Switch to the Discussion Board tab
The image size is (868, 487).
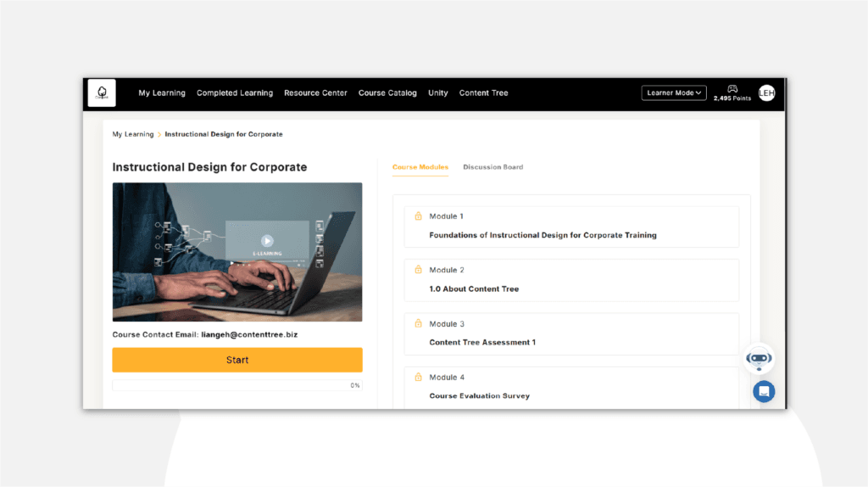pyautogui.click(x=492, y=167)
